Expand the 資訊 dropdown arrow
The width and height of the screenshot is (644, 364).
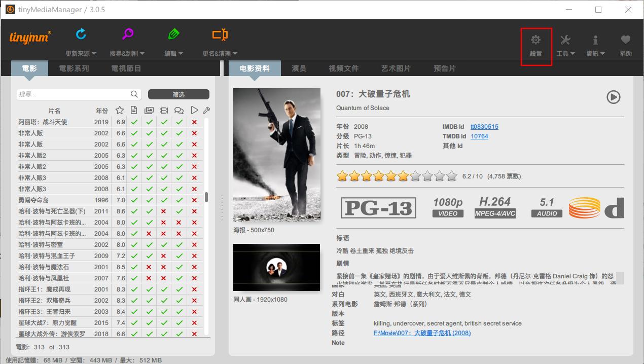click(603, 53)
